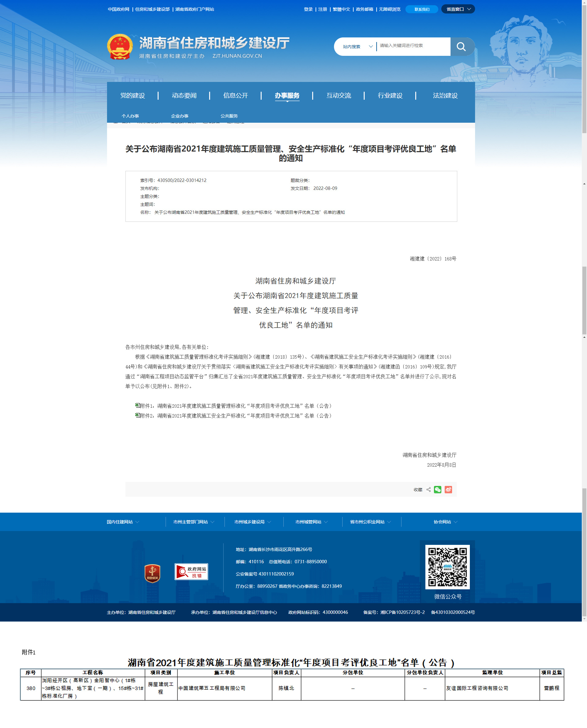The image size is (587, 728).
Task: Click the 联系我们 button
Action: pos(422,9)
